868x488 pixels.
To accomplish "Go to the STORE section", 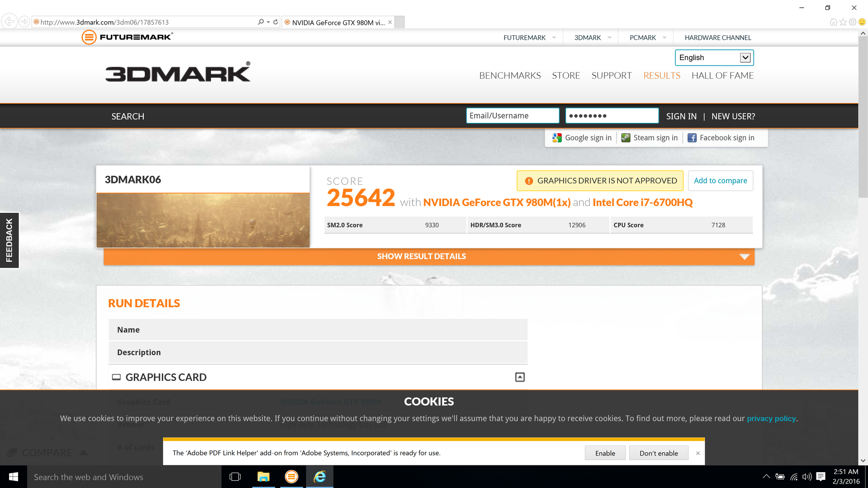I will coord(566,75).
